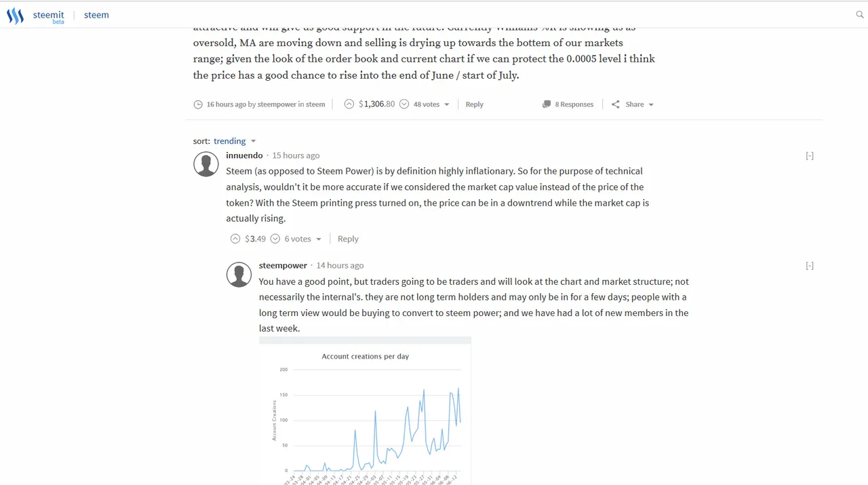Click the downvote icon on the main post

404,104
